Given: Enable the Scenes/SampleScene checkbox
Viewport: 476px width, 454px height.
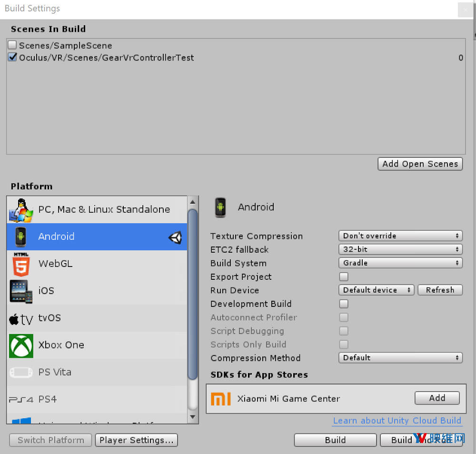Looking at the screenshot, I should [12, 46].
